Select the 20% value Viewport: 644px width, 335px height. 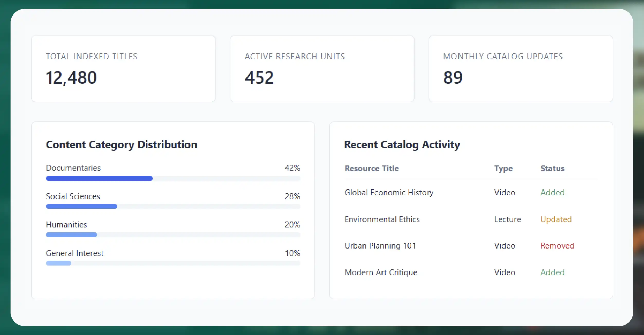292,225
